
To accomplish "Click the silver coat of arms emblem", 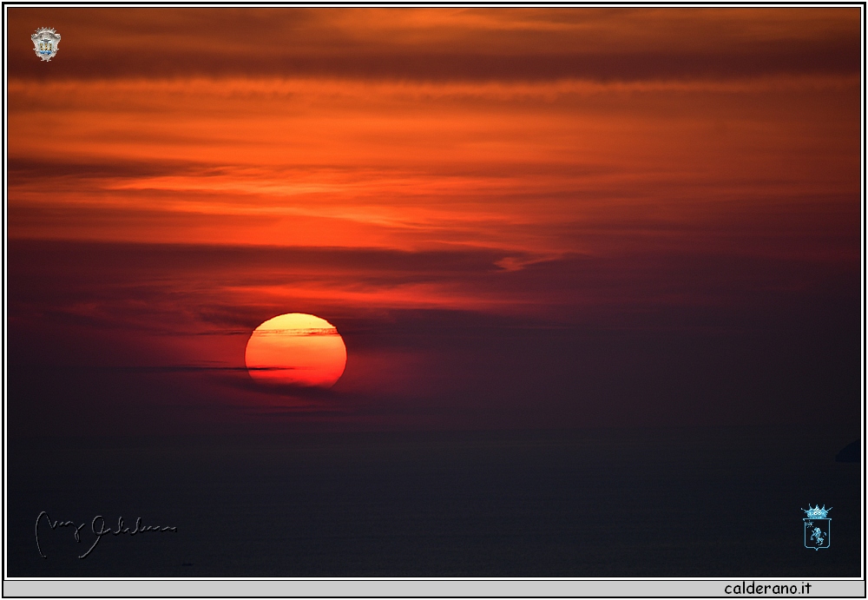I will (45, 43).
